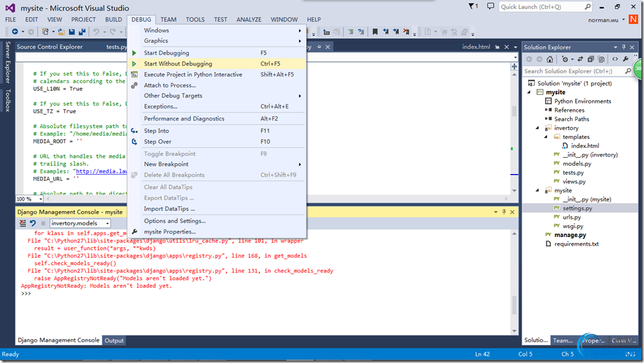Collapse the invertory folder node
Viewport: 644px width, 363px height.
537,128
